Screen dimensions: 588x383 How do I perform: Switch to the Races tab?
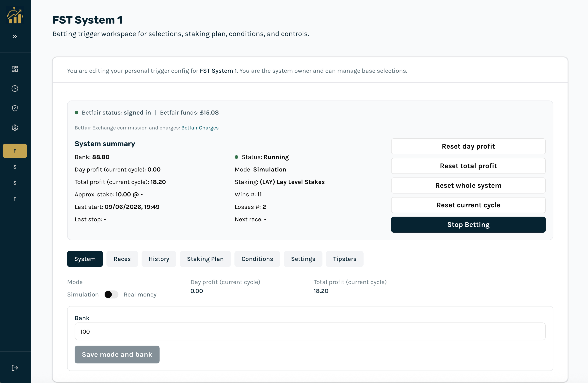pyautogui.click(x=122, y=259)
